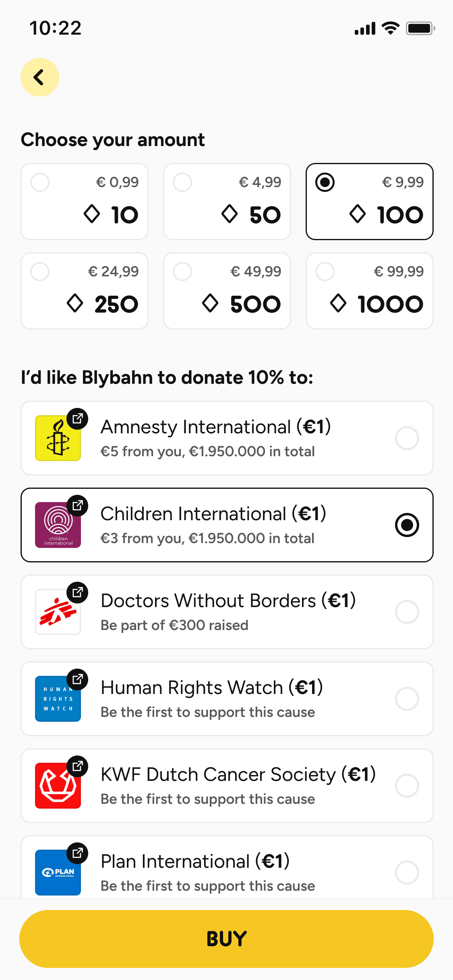453x980 pixels.
Task: Open Doctors Without Borders external link icon
Action: (x=77, y=592)
